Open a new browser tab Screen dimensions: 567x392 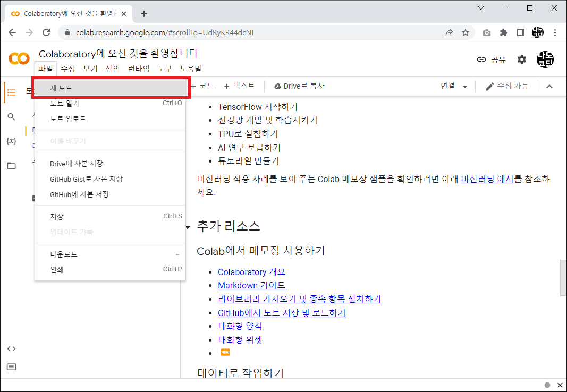[144, 14]
